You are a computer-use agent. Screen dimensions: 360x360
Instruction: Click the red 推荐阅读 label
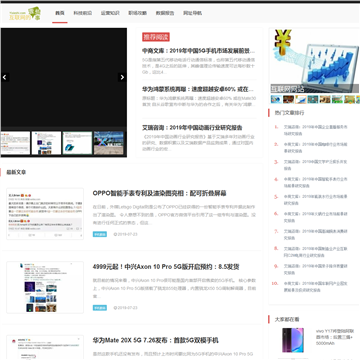pyautogui.click(x=156, y=37)
